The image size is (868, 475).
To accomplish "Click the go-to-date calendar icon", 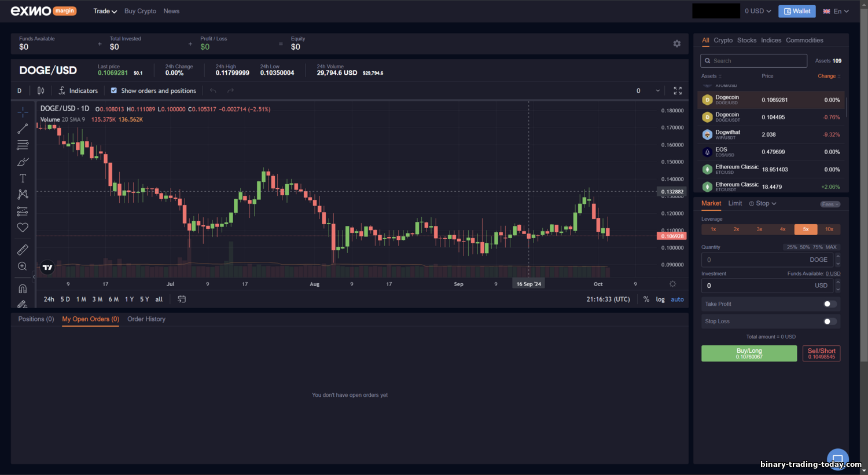I will click(182, 299).
